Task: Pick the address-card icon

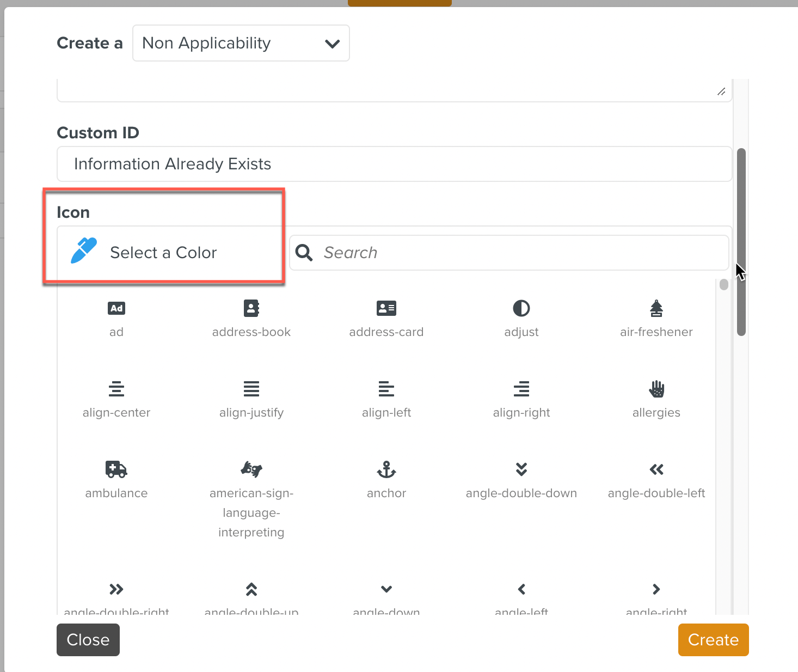Action: 386,309
